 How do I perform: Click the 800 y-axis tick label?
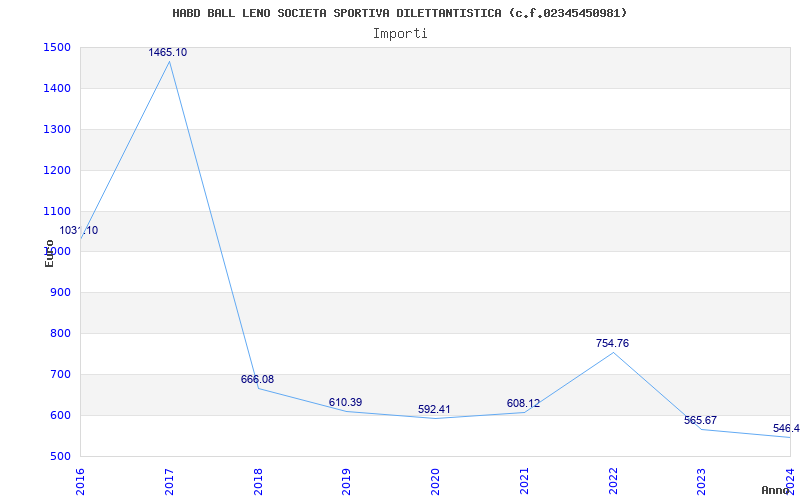point(63,334)
